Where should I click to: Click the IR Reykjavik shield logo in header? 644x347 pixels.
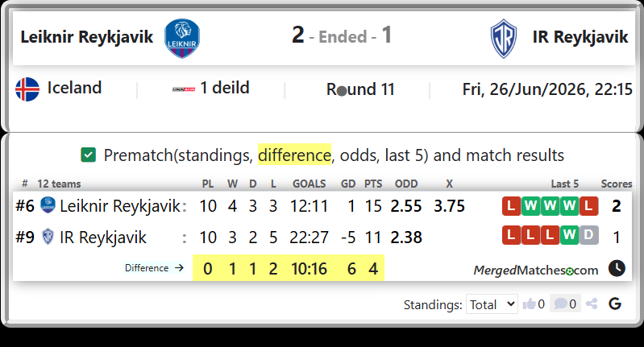[x=504, y=39]
